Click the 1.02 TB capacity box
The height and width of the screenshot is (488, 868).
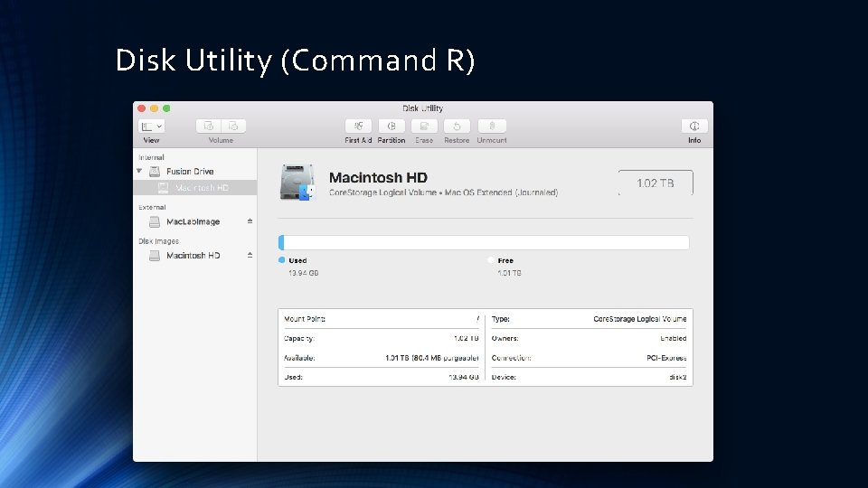656,183
